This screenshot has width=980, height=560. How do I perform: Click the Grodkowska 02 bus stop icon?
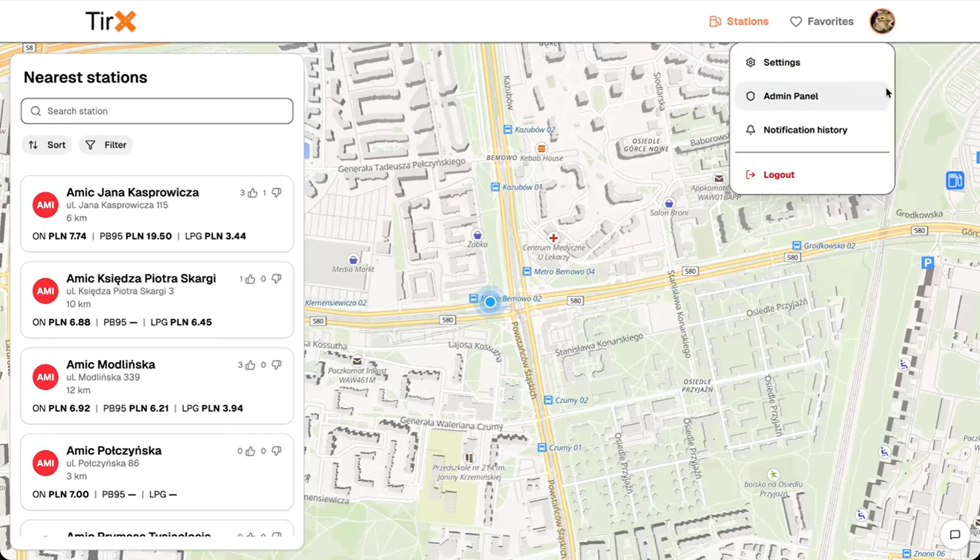click(796, 245)
